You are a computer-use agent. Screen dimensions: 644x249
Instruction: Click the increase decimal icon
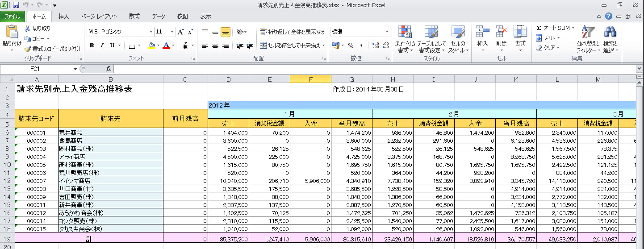375,46
